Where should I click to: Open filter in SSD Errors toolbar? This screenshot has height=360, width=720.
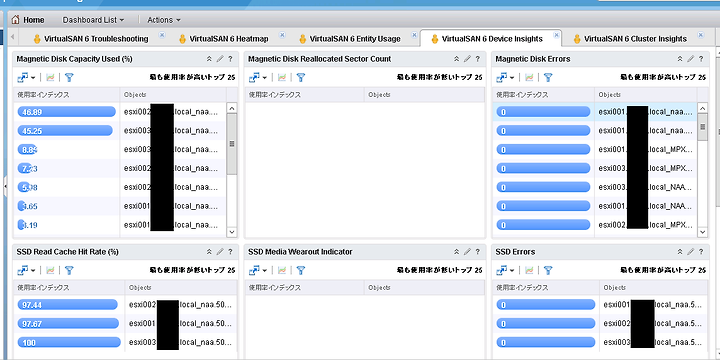click(x=548, y=270)
